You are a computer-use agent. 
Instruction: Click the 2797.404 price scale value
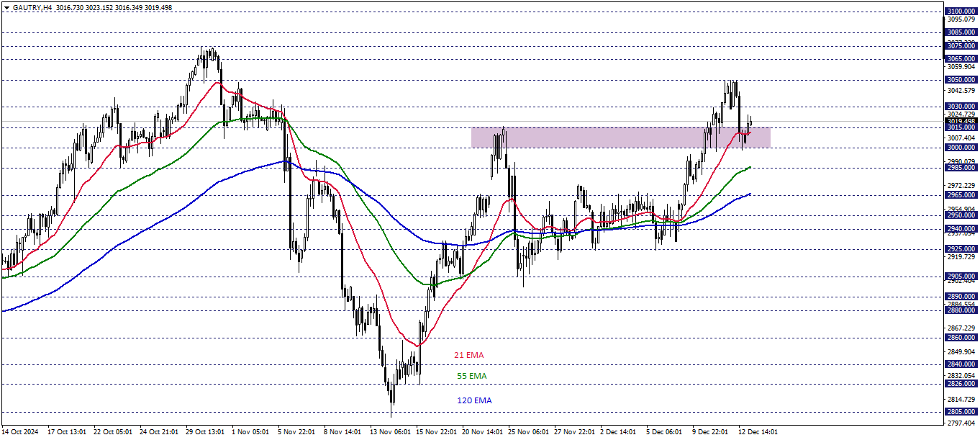point(961,423)
